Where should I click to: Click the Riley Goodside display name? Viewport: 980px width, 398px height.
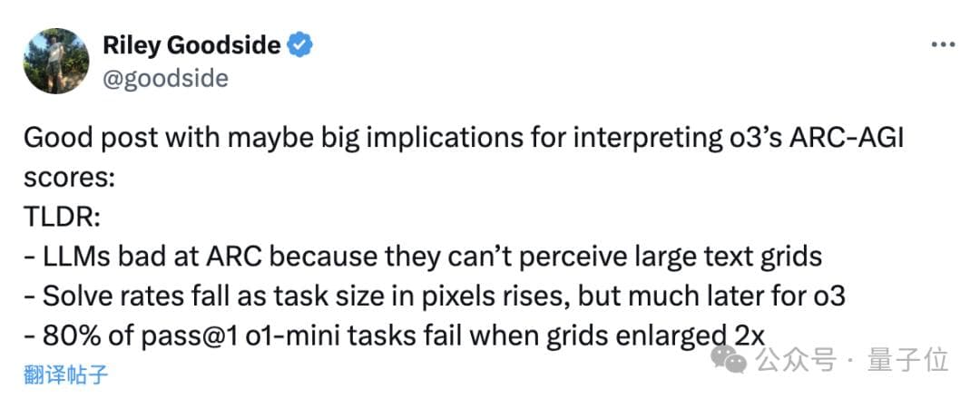coord(191,44)
